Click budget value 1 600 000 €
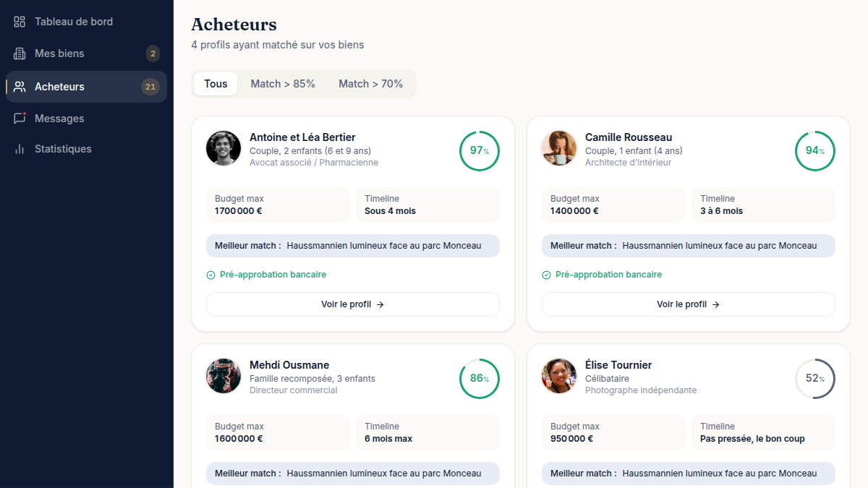This screenshot has width=868, height=488. tap(239, 439)
